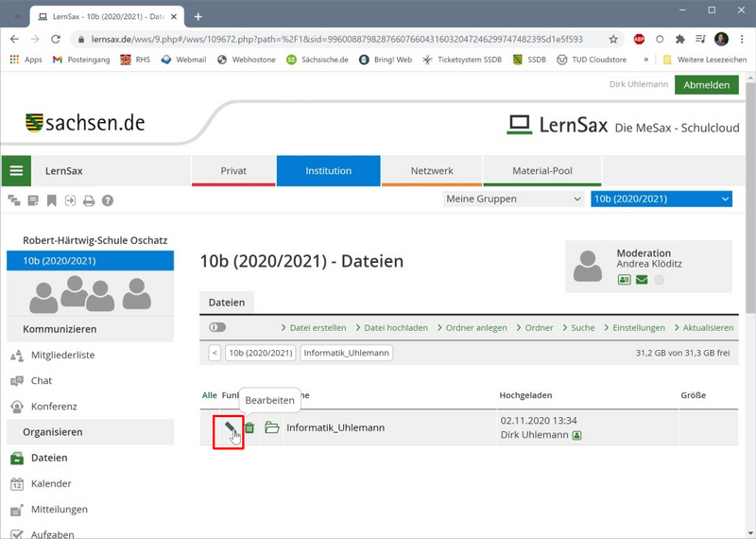
Task: Click the Abmelden button
Action: [706, 85]
